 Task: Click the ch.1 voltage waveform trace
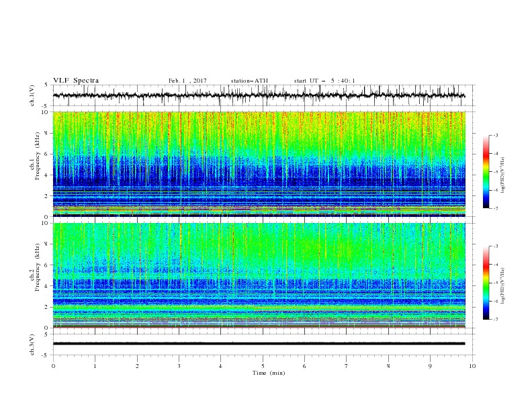(x=259, y=95)
